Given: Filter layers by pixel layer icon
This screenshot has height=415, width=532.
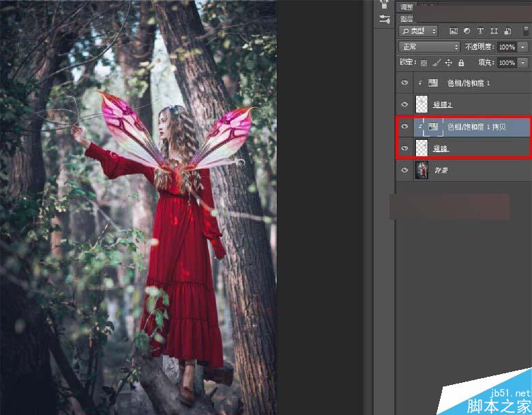Looking at the screenshot, I should click(x=454, y=31).
